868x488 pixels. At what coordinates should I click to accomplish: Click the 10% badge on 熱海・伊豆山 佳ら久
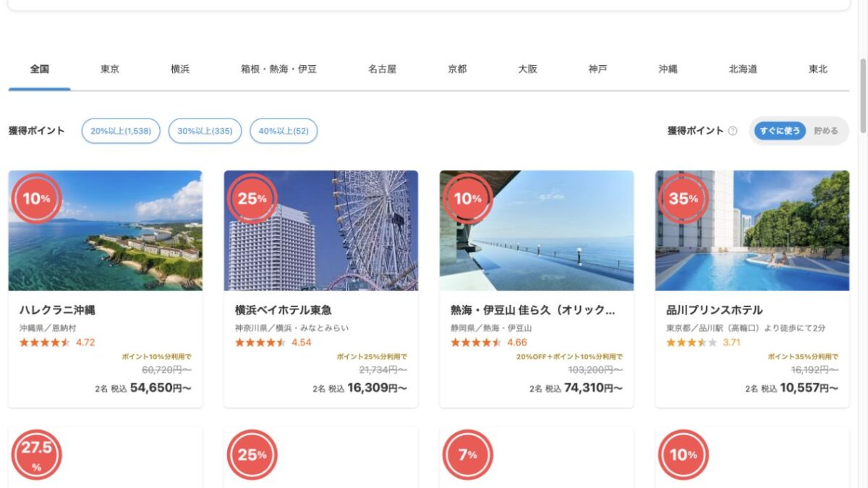pyautogui.click(x=467, y=198)
